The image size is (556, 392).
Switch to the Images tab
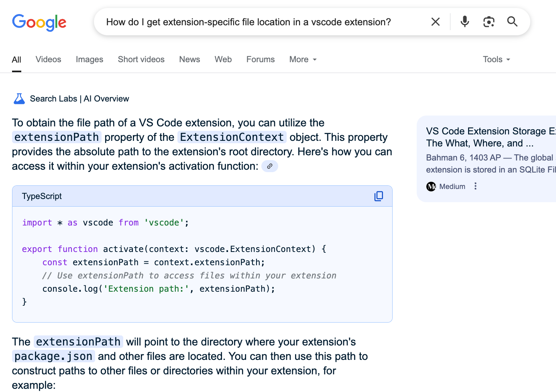(90, 59)
